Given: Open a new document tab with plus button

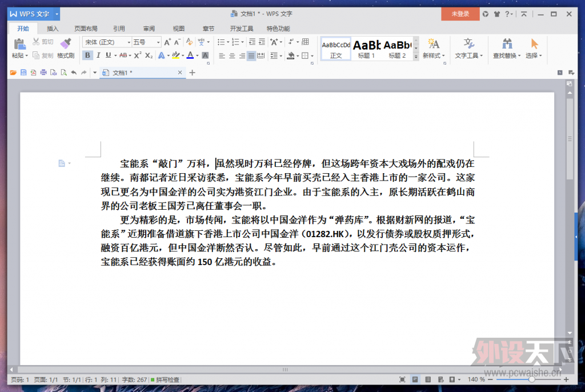Looking at the screenshot, I should pos(193,73).
